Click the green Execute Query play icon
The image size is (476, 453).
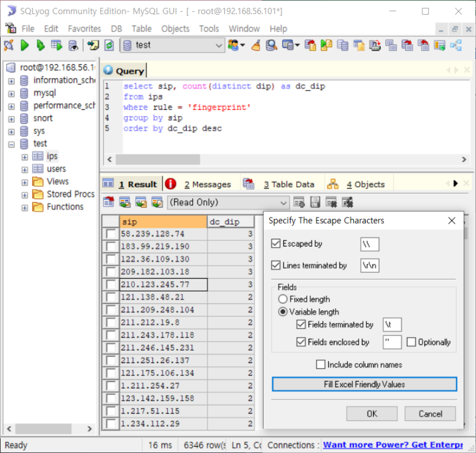point(25,46)
